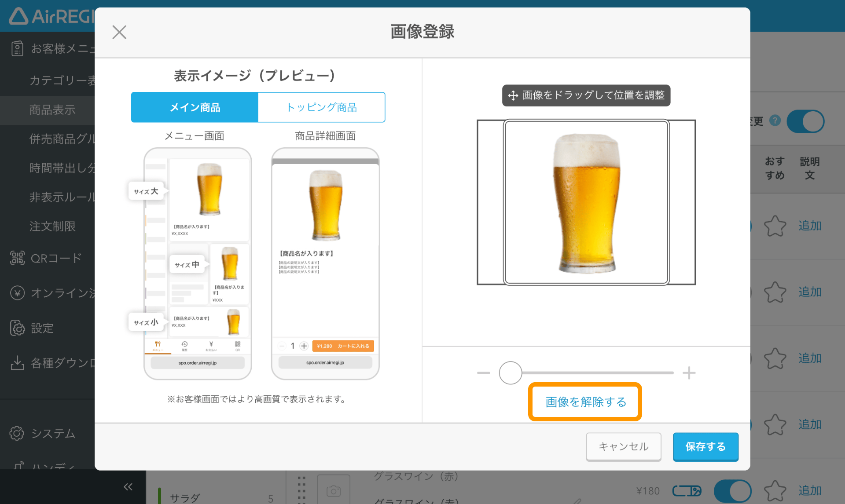
Task: Click the product detail phone preview
Action: coord(325,263)
